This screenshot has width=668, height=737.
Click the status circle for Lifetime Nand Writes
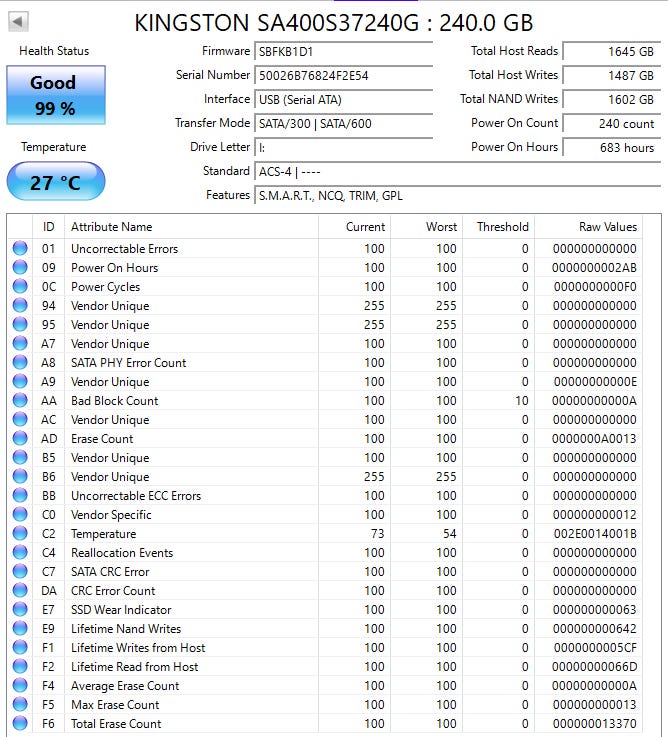[20, 628]
